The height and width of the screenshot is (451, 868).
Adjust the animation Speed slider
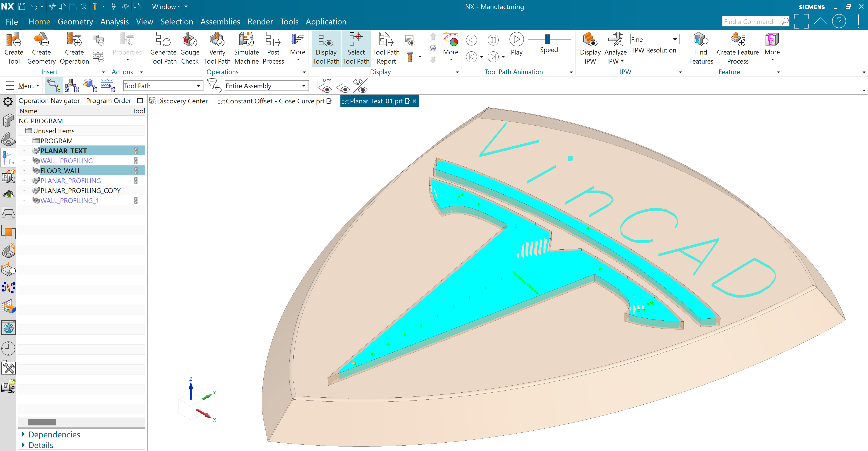pos(547,39)
